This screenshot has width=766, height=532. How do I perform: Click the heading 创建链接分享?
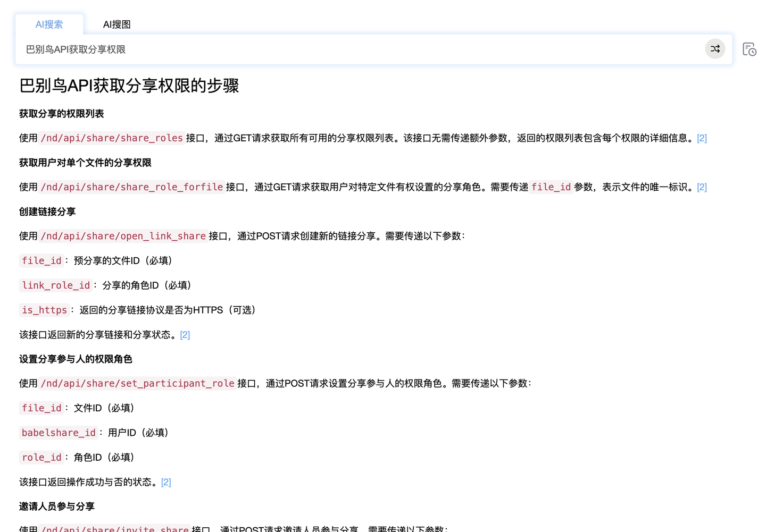tap(47, 212)
